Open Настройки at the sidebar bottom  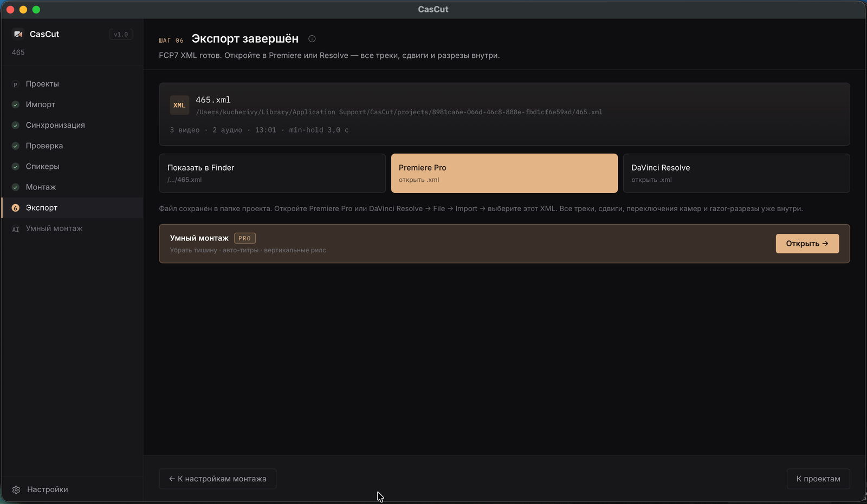(x=73, y=489)
